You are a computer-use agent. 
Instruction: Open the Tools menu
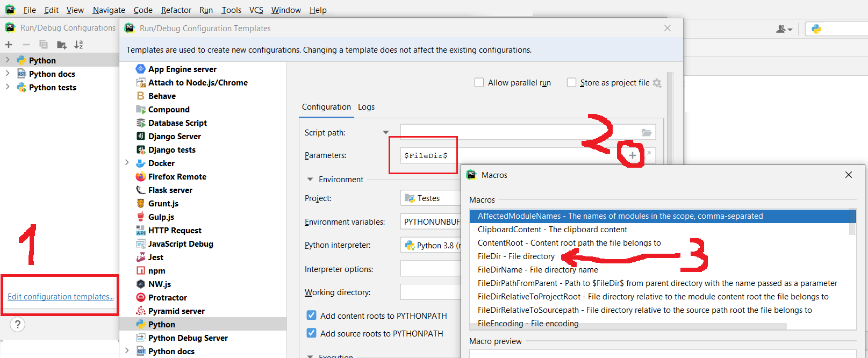(x=232, y=10)
